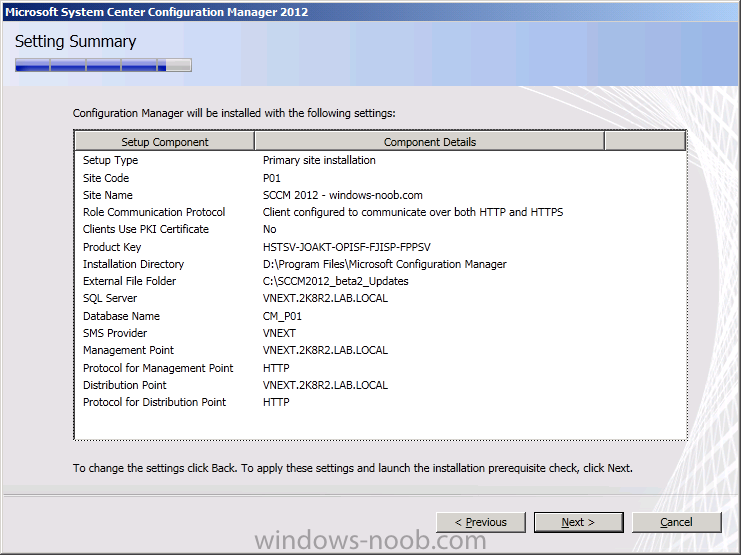Select the SMS Provider row label

coord(115,333)
